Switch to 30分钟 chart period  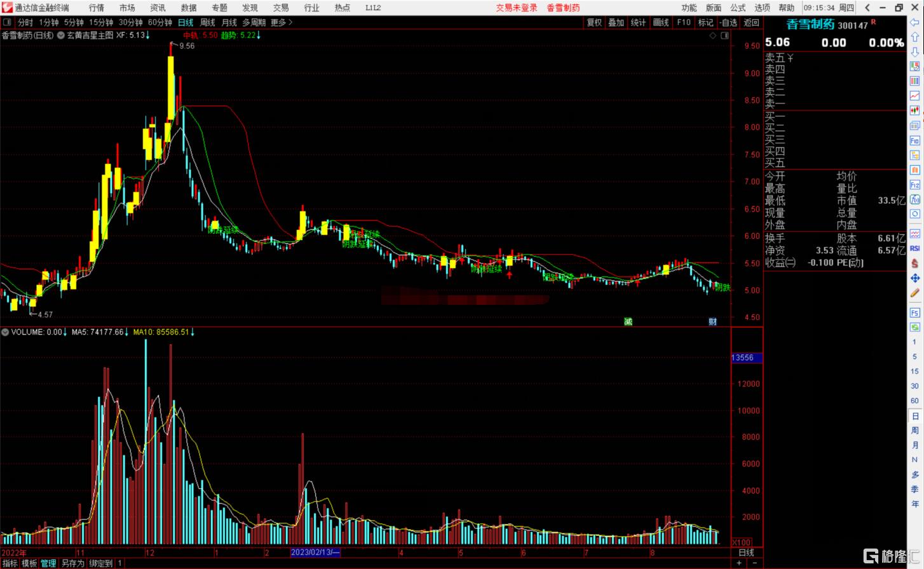click(x=131, y=22)
